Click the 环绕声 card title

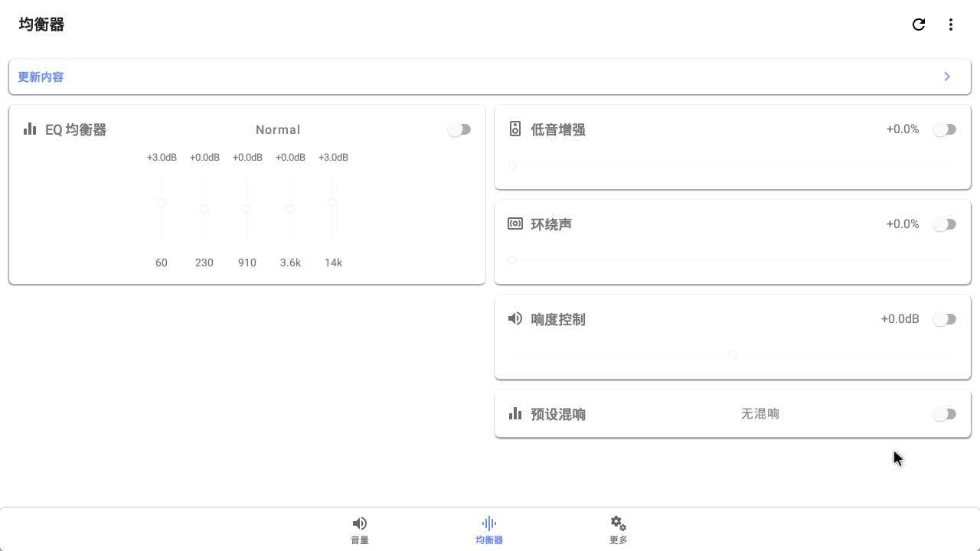(x=551, y=225)
